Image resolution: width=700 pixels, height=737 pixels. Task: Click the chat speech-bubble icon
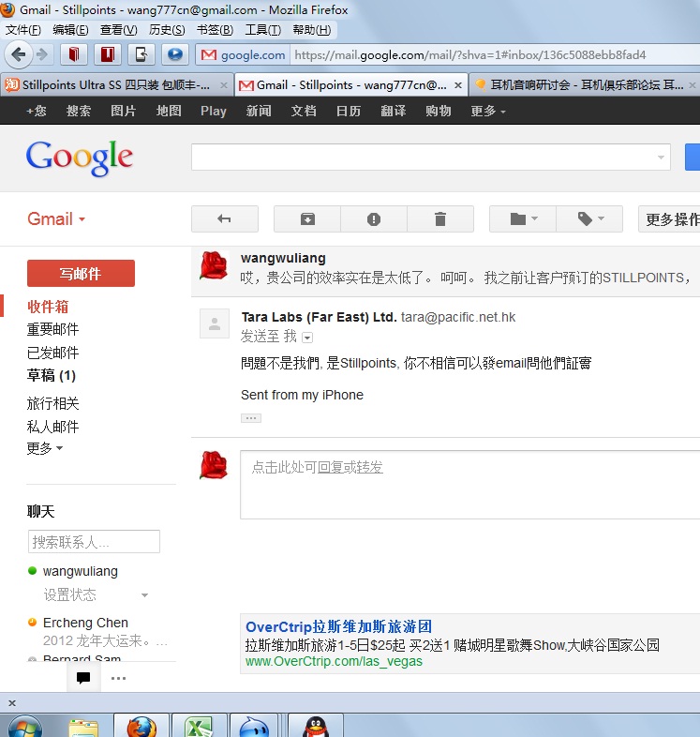click(x=83, y=678)
